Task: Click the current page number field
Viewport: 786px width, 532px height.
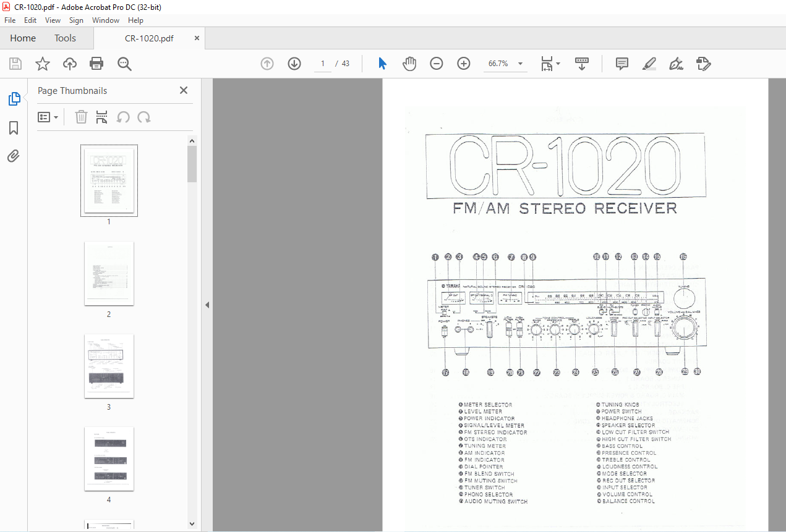Action: click(322, 64)
